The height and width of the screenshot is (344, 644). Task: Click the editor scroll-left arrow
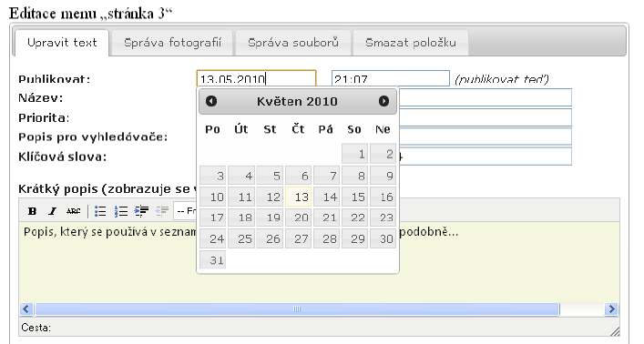[26, 309]
